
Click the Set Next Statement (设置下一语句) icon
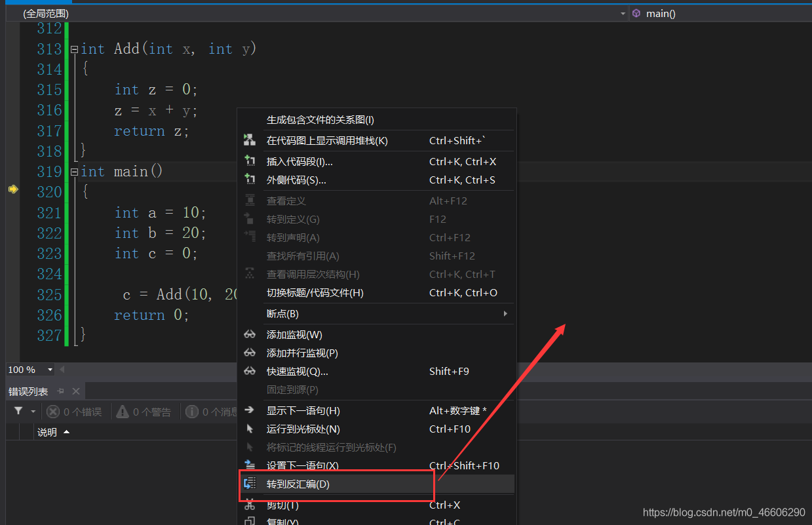(x=250, y=465)
